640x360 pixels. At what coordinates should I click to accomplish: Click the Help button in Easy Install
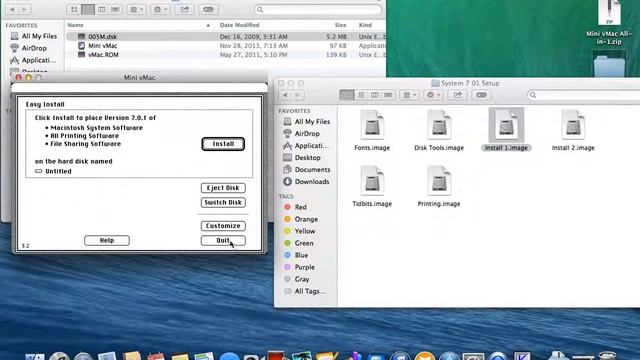click(107, 240)
